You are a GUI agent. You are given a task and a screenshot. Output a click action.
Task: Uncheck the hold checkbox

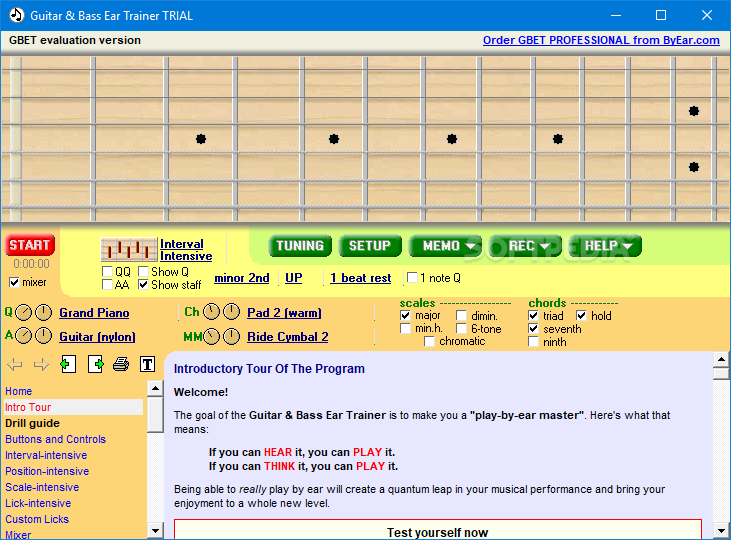[581, 316]
